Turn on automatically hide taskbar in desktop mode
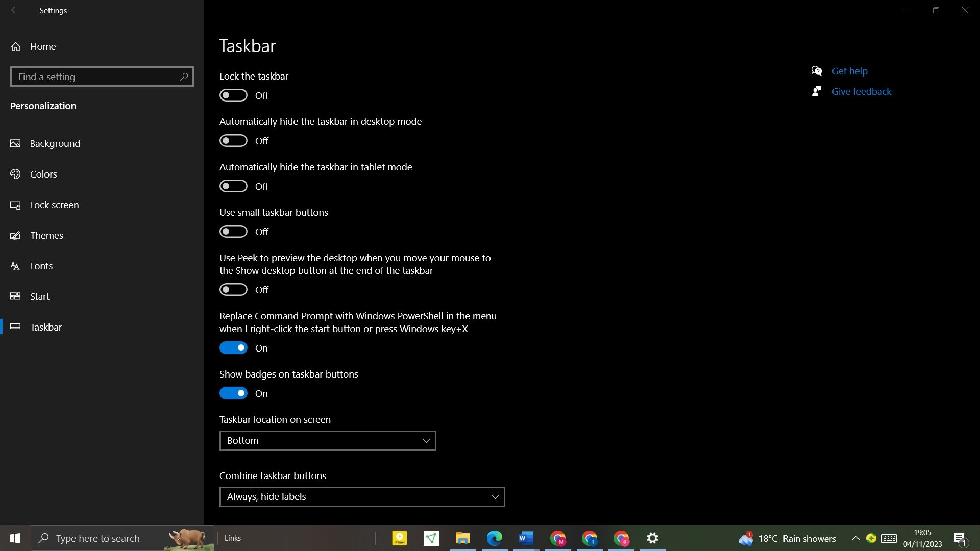980x551 pixels. point(233,140)
